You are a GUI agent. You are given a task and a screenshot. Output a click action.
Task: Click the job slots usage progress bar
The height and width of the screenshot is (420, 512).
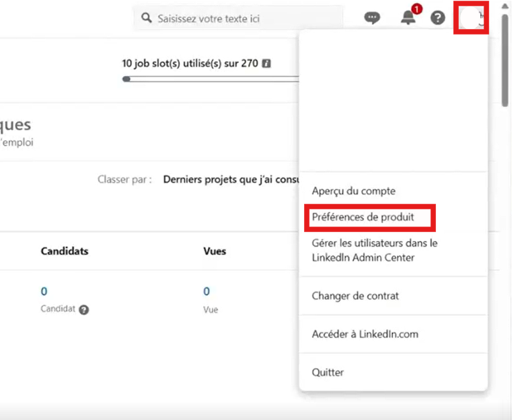pyautogui.click(x=211, y=79)
